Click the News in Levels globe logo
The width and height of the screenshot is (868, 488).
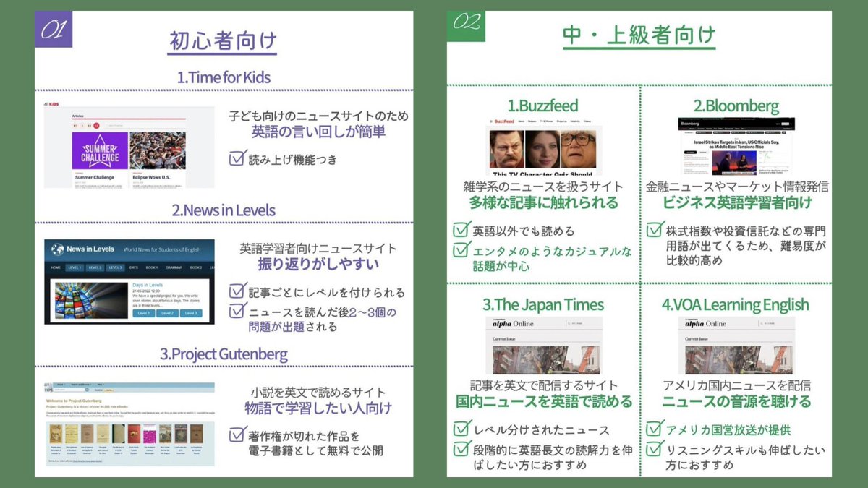tap(56, 249)
